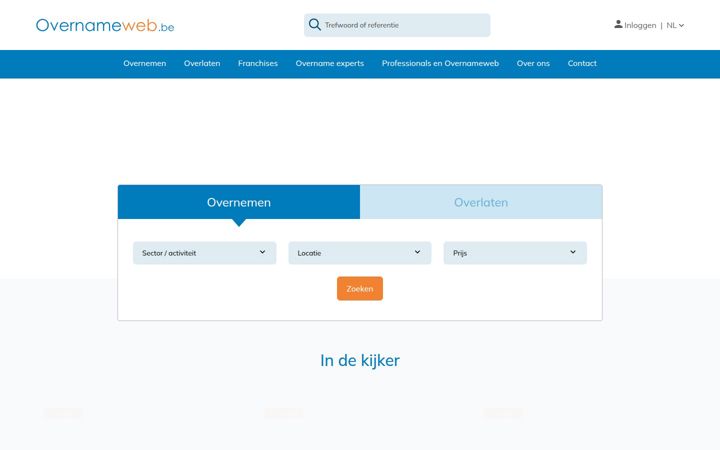Open Overnemen in the blue navigation bar
Viewport: 720px width, 450px height.
(145, 63)
